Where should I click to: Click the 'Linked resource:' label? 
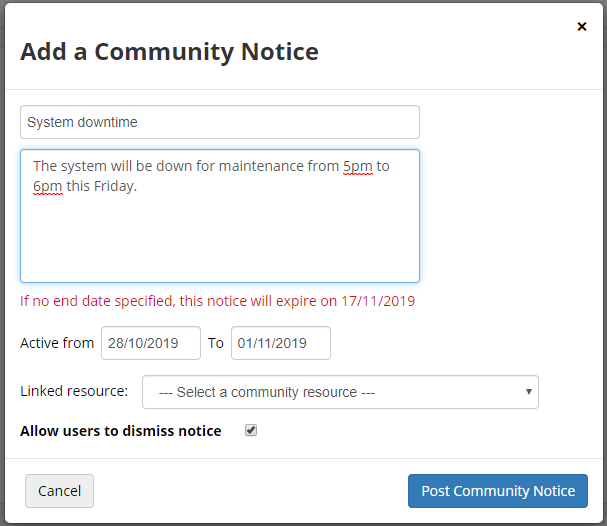[x=74, y=391]
